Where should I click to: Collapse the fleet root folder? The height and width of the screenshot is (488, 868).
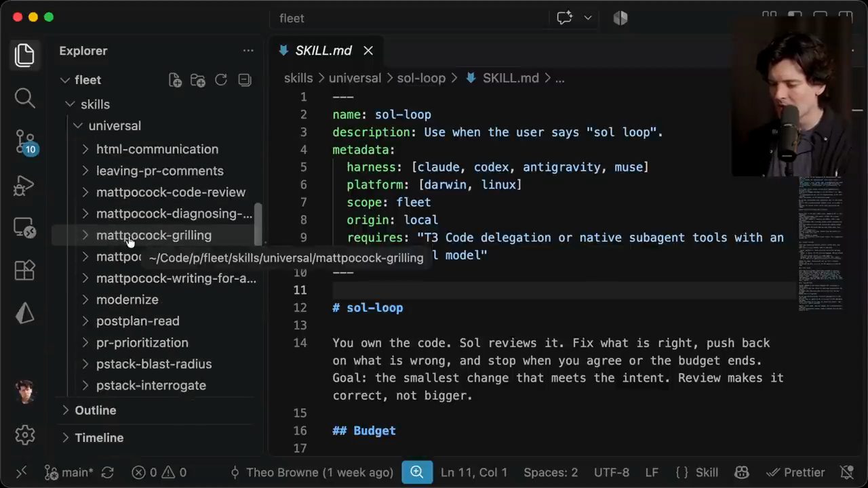tap(65, 80)
